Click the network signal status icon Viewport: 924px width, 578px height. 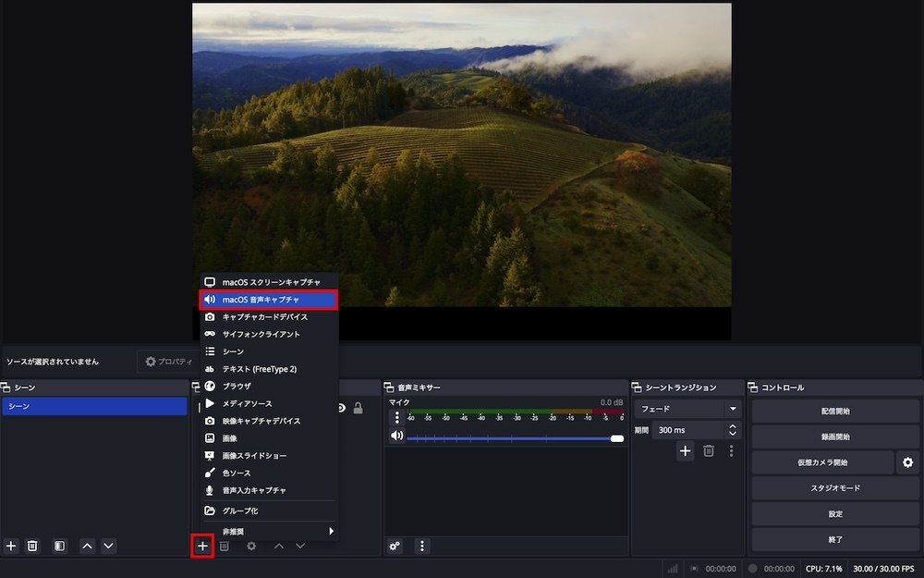coord(673,569)
